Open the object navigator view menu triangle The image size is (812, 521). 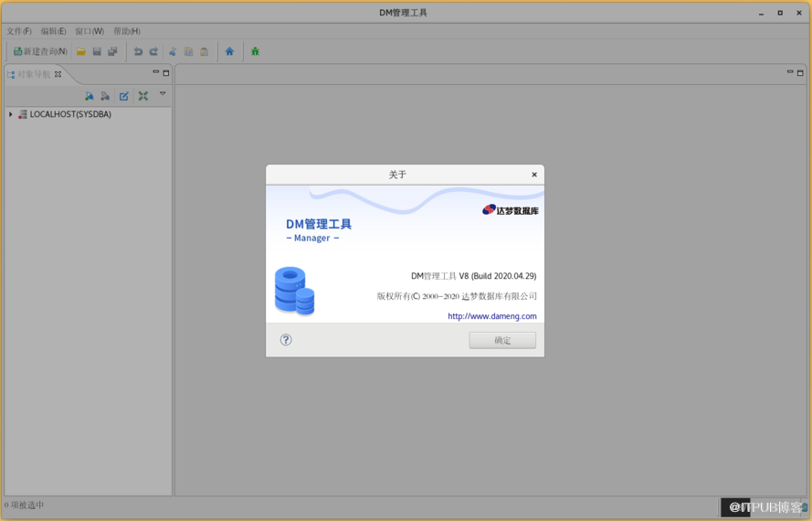tap(163, 94)
